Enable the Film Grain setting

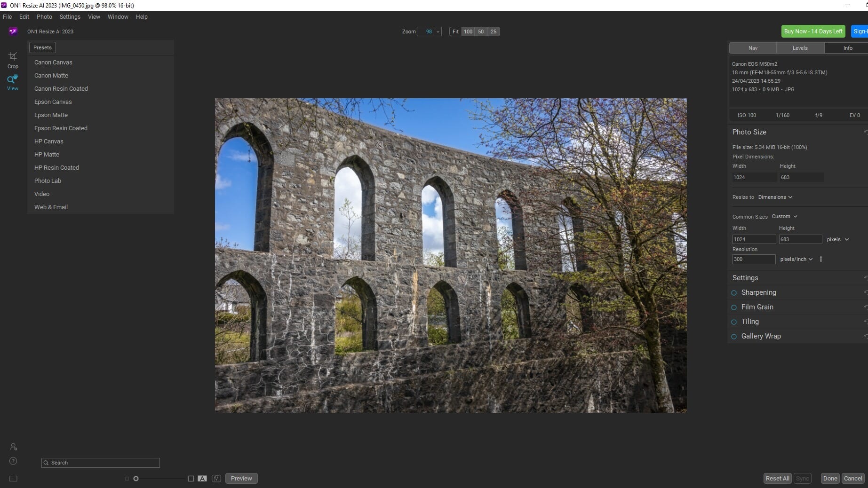pos(734,307)
